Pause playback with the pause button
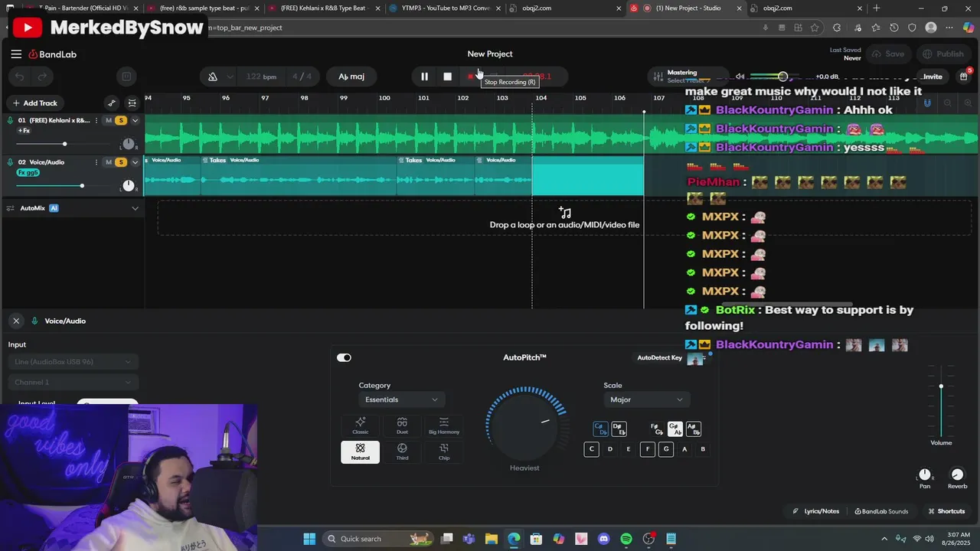The width and height of the screenshot is (980, 551). click(x=424, y=77)
